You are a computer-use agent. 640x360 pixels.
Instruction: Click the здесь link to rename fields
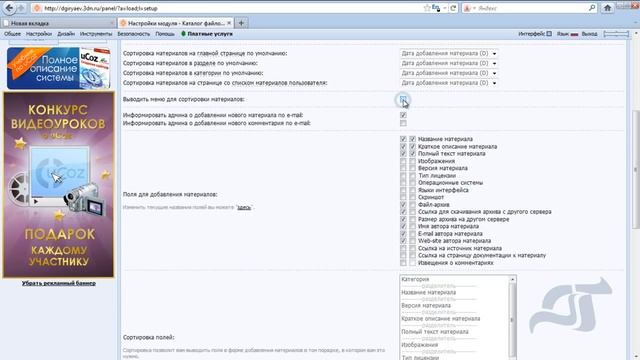(x=244, y=207)
